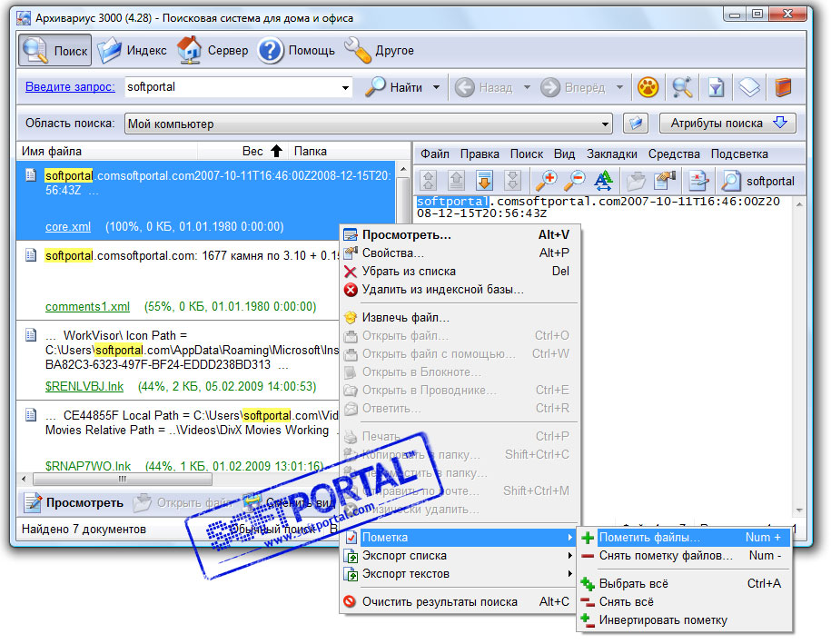Open the comments1.xml result link
The height and width of the screenshot is (644, 831).
click(87, 307)
